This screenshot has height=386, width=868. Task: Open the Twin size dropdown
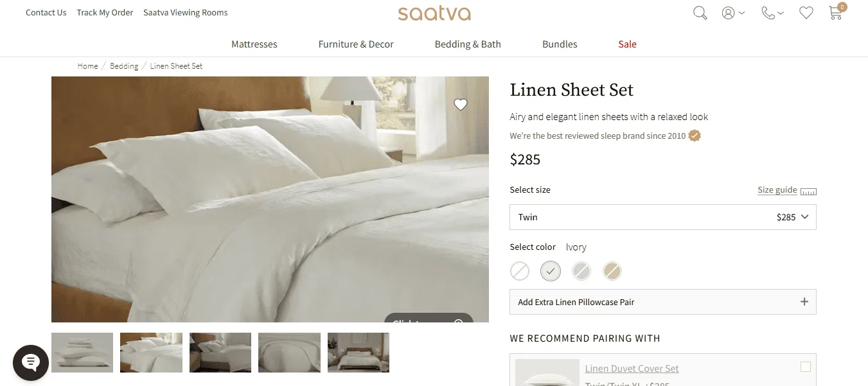(x=663, y=217)
